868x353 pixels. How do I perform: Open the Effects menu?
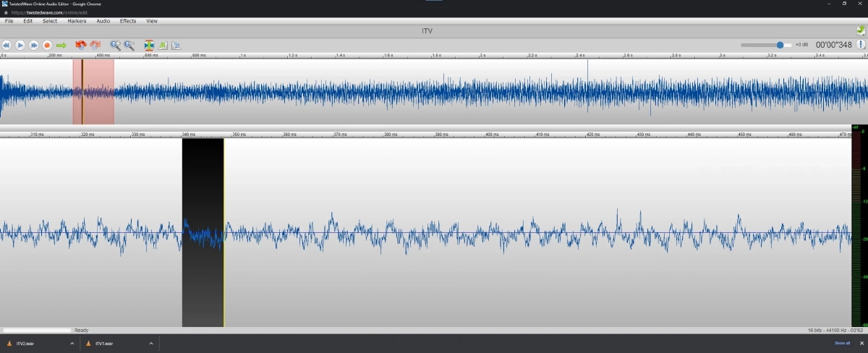click(128, 21)
